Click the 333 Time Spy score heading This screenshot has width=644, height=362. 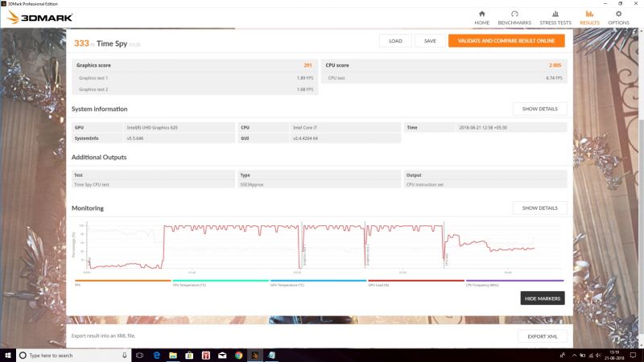[x=107, y=43]
